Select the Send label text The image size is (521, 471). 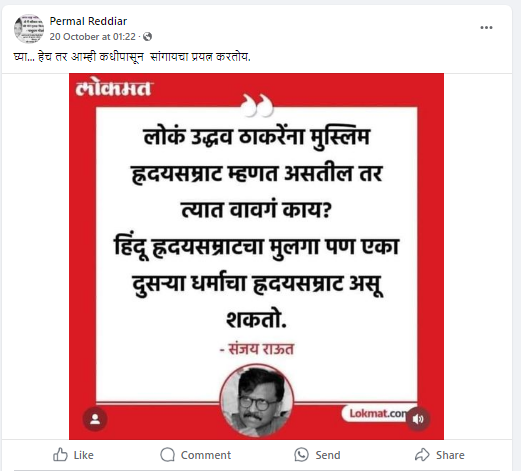coord(328,455)
